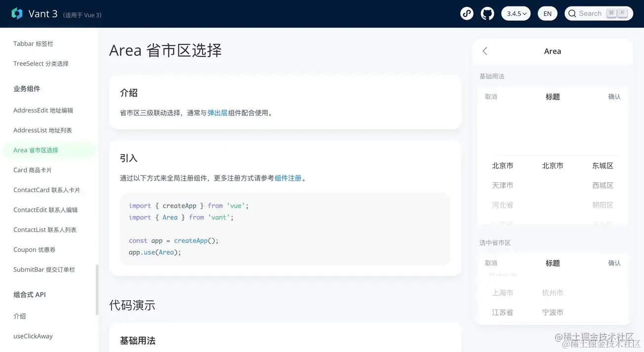Viewport: 644px width, 352px height.
Task: Click the Search input field
Action: (x=592, y=13)
